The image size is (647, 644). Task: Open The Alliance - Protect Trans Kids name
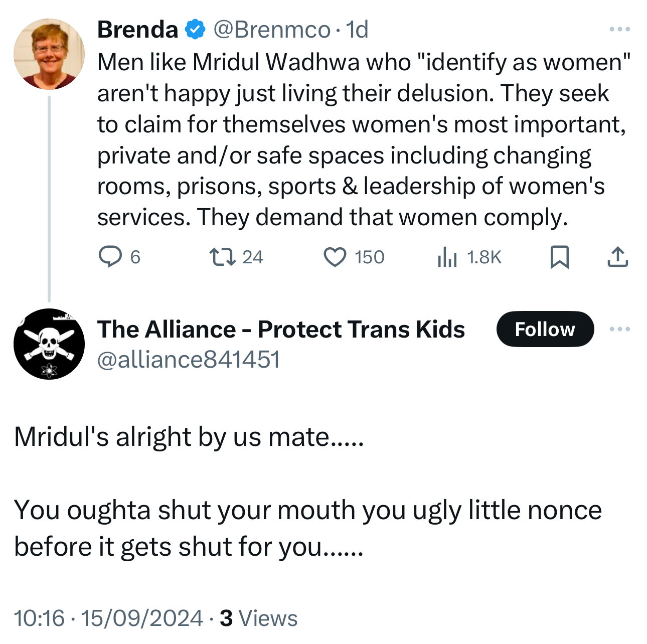pyautogui.click(x=281, y=330)
